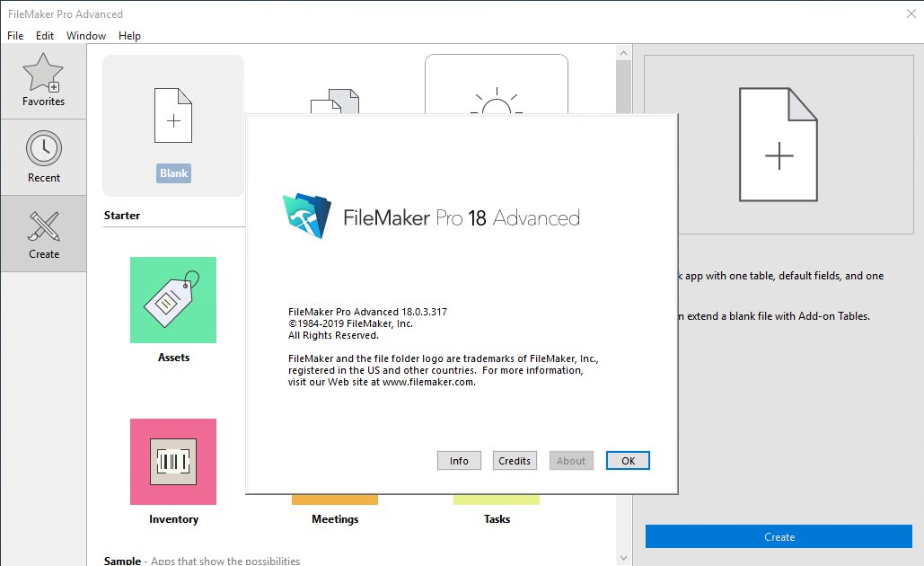Click the Blank label under file icon
The height and width of the screenshot is (566, 924).
pyautogui.click(x=174, y=173)
